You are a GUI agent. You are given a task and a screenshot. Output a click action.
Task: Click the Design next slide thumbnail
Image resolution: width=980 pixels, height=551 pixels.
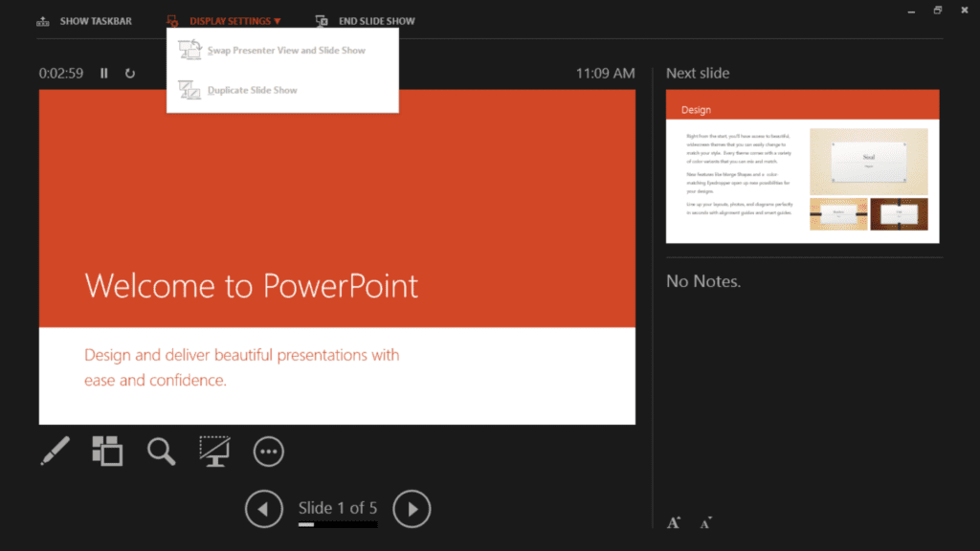tap(803, 166)
